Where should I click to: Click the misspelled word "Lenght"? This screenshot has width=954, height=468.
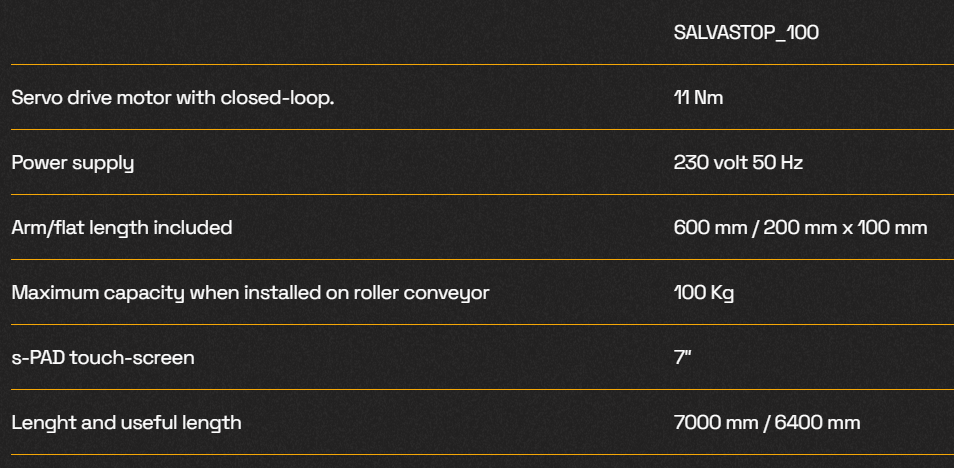pyautogui.click(x=40, y=422)
